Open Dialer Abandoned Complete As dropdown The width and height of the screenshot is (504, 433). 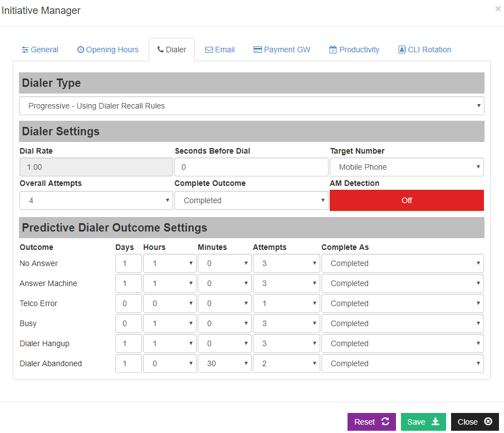tap(403, 363)
